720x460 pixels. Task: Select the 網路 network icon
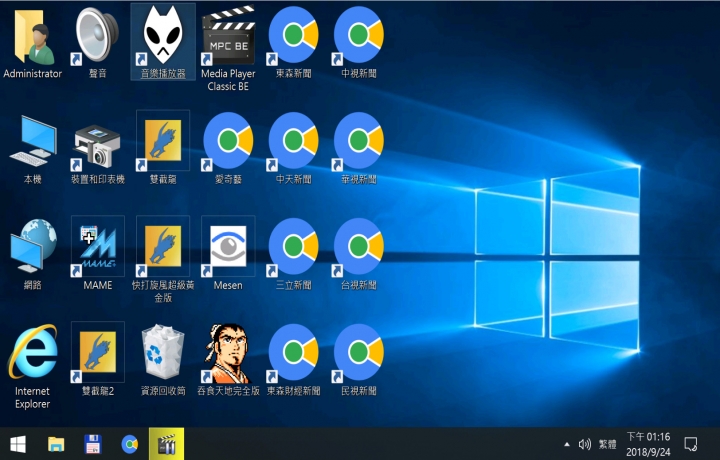point(33,246)
